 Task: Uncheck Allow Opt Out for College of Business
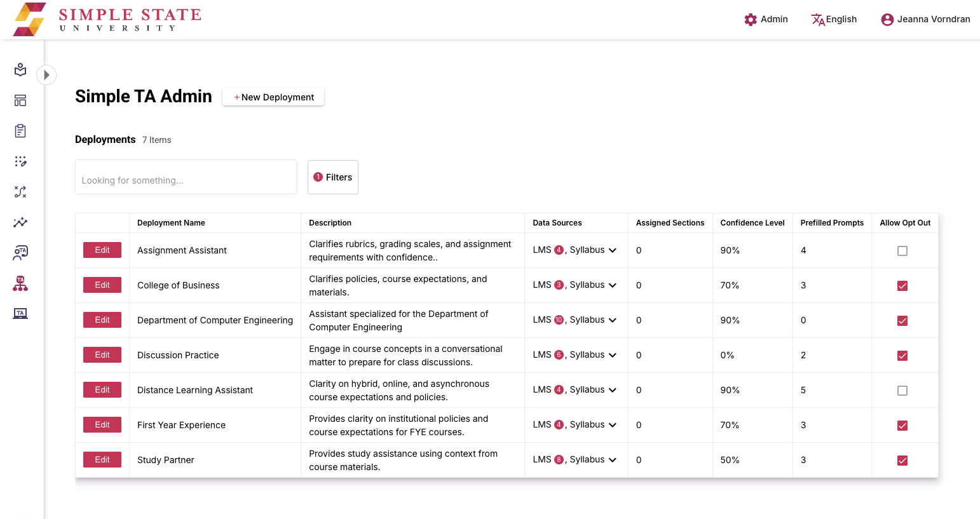pos(902,286)
